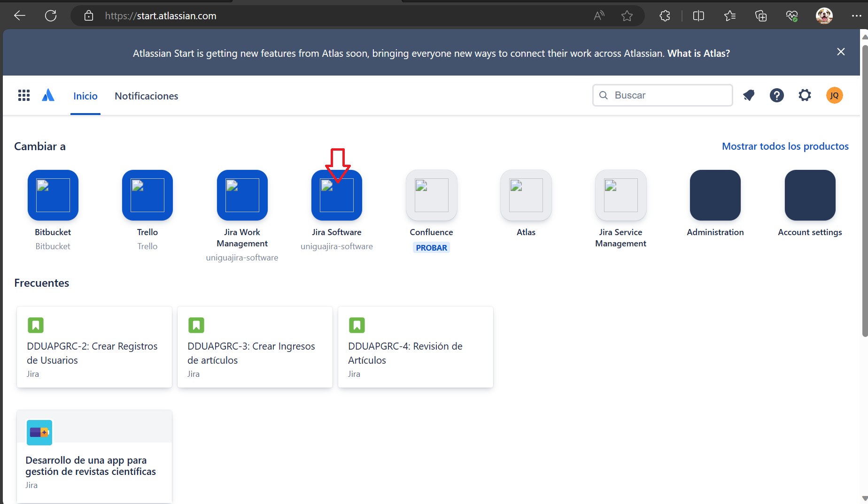868x504 pixels.
Task: Click the PROBAR badge under Confluence
Action: (432, 248)
